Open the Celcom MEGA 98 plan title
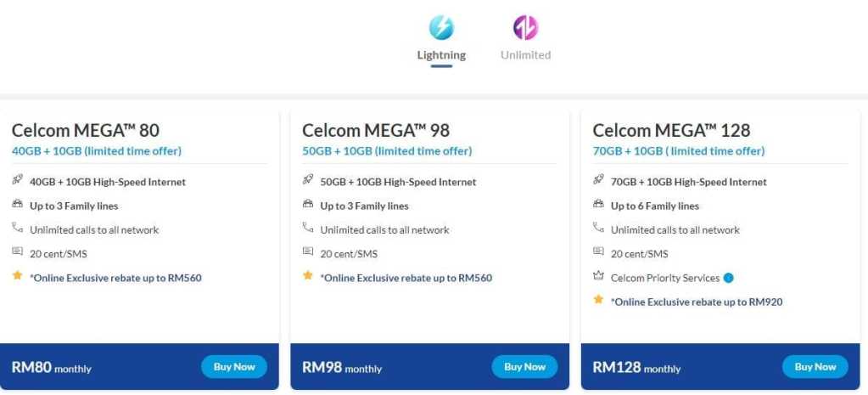Screen dimensions: 868x395 click(x=376, y=130)
